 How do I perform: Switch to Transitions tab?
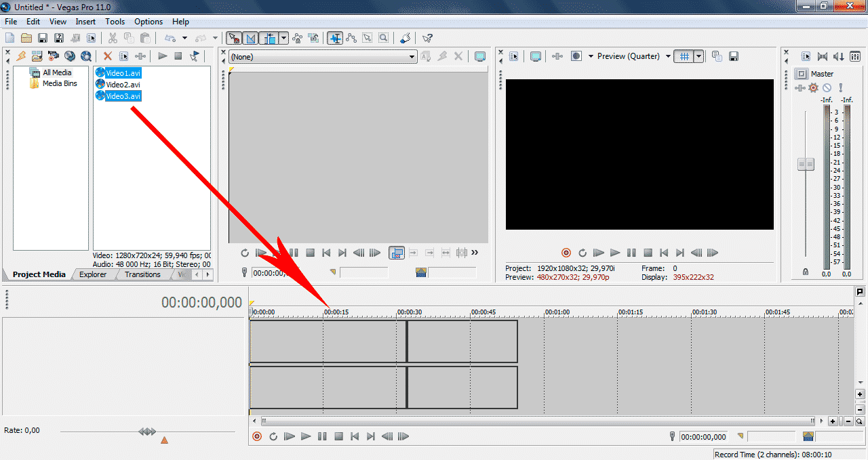click(142, 274)
